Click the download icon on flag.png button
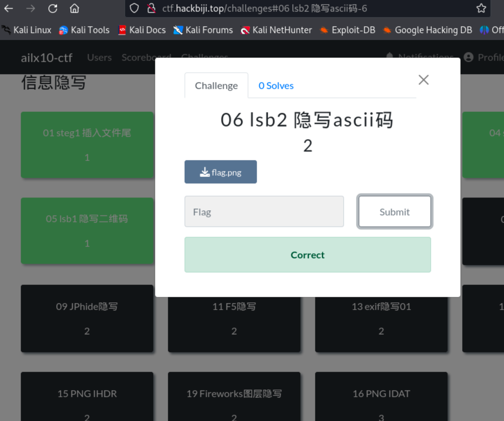Screen dimensions: 504x421 [x=204, y=172]
